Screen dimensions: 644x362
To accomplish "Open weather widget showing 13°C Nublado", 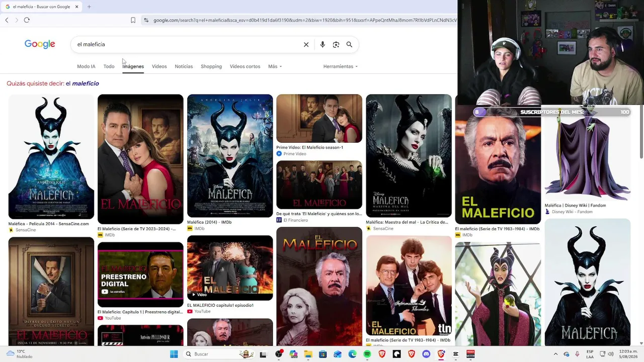I will (19, 354).
